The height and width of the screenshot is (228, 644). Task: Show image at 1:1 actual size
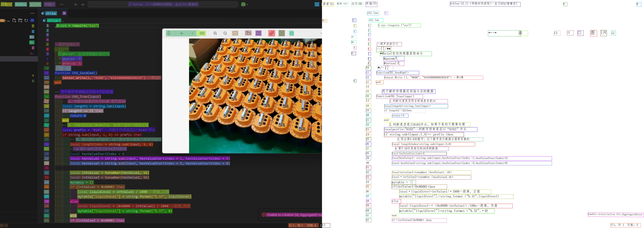(235, 33)
